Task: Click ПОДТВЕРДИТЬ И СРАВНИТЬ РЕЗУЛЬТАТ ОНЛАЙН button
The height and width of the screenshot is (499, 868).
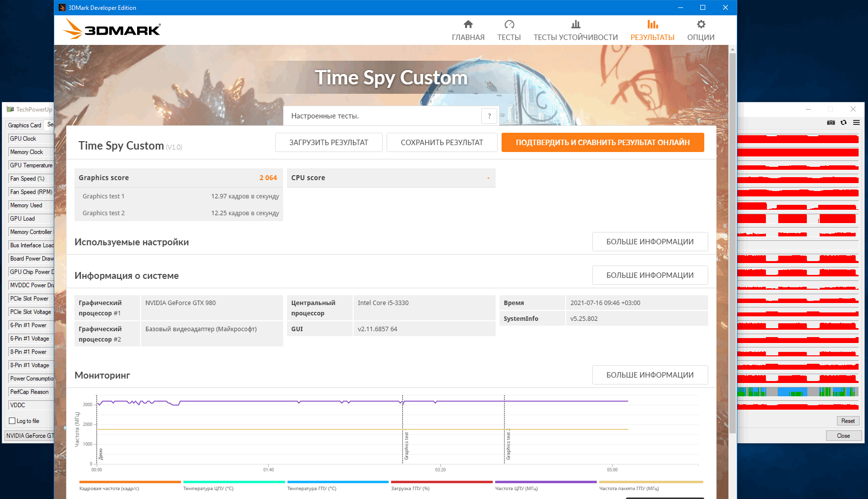Action: [603, 143]
